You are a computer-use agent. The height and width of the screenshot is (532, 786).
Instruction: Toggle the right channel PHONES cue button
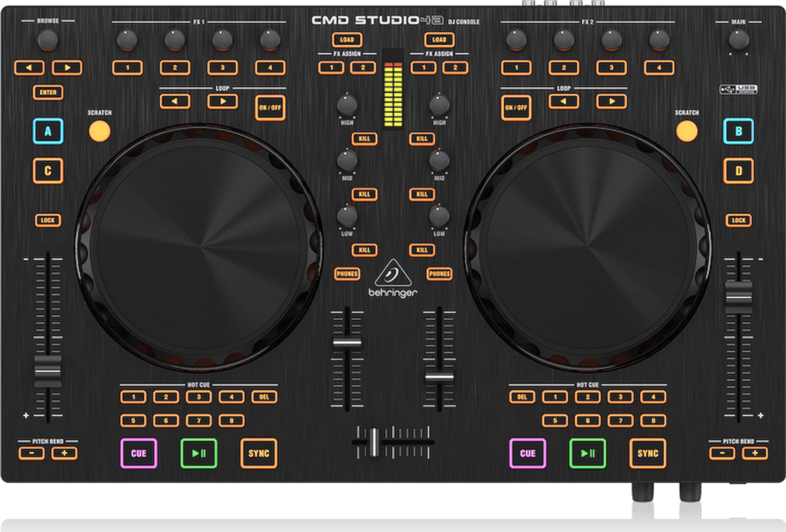pos(440,274)
